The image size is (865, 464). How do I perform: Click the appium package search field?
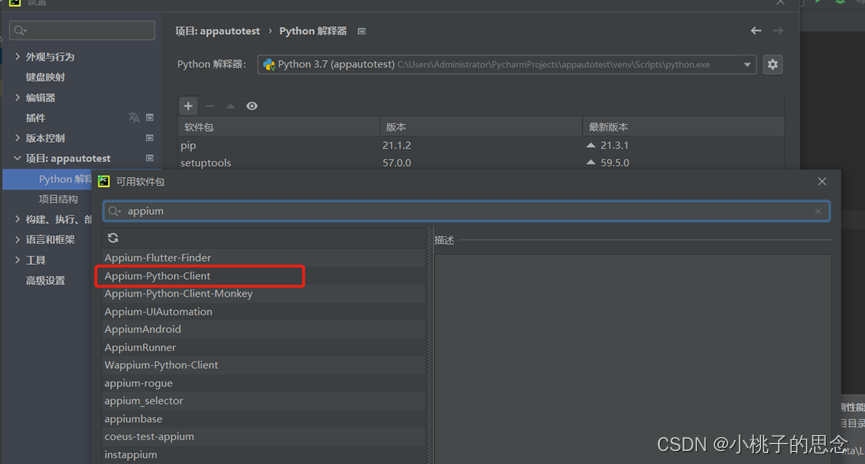coord(466,211)
